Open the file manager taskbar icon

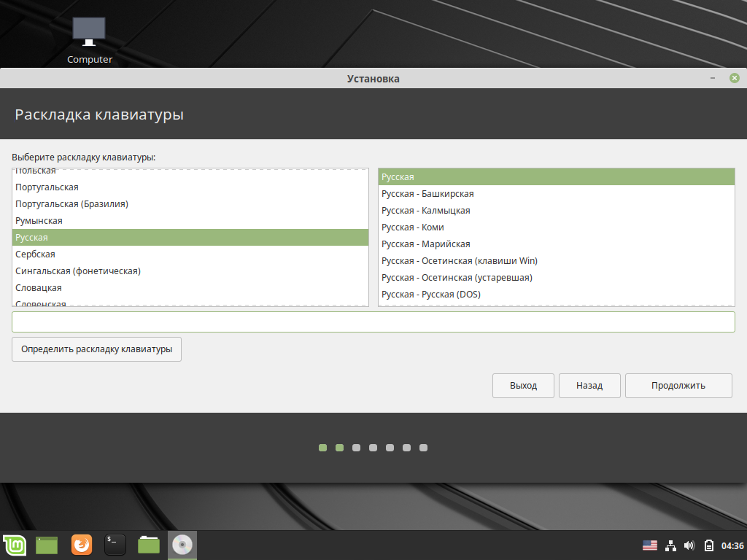(148, 545)
